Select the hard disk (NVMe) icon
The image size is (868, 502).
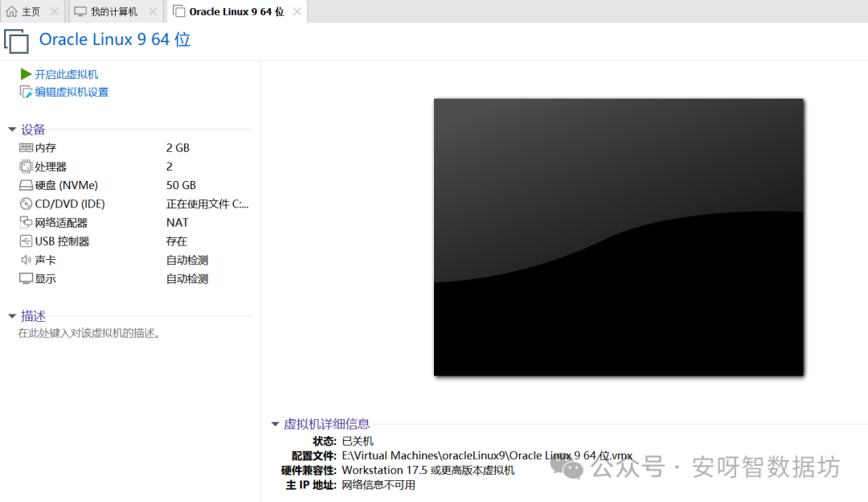point(26,185)
